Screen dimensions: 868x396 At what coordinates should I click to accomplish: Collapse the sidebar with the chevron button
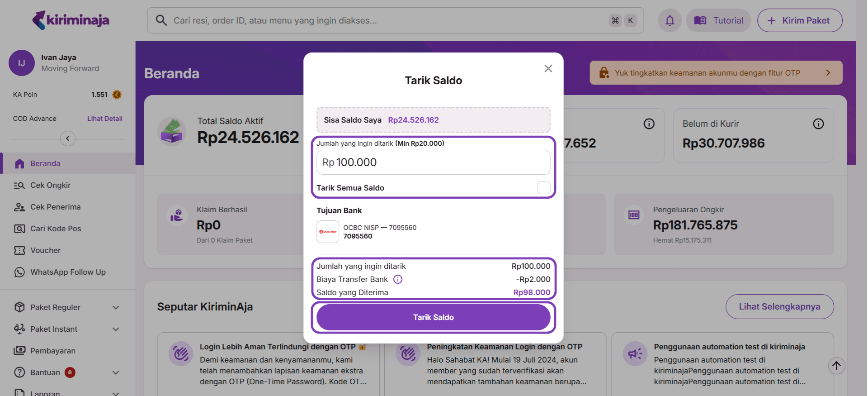coord(68,138)
